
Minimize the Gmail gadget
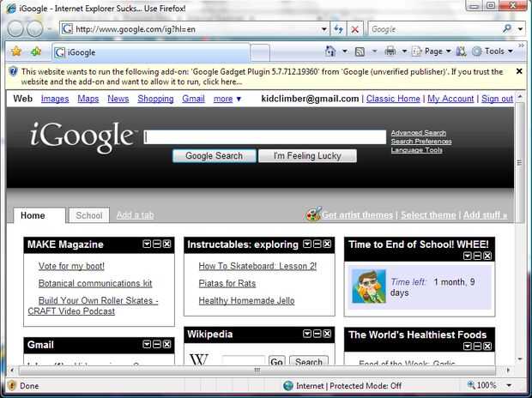coord(157,345)
